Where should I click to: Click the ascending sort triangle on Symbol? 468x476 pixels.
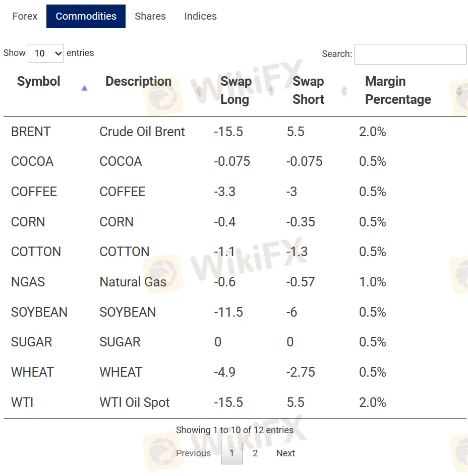(x=85, y=88)
